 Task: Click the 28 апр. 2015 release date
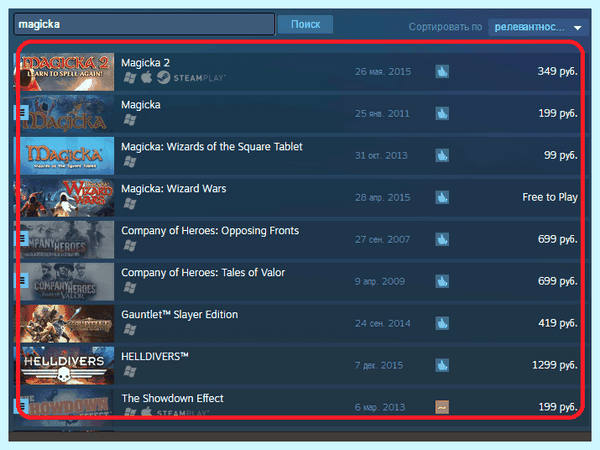[x=383, y=197]
